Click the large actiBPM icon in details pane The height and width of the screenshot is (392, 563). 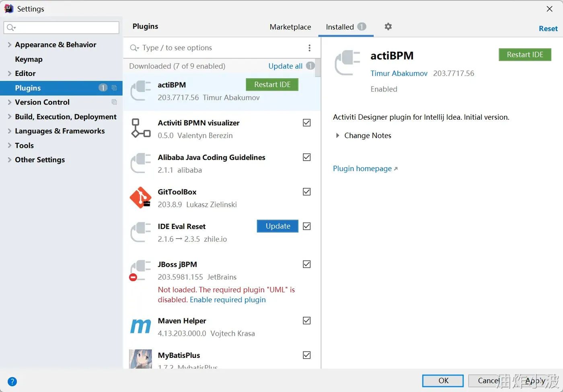tap(348, 63)
